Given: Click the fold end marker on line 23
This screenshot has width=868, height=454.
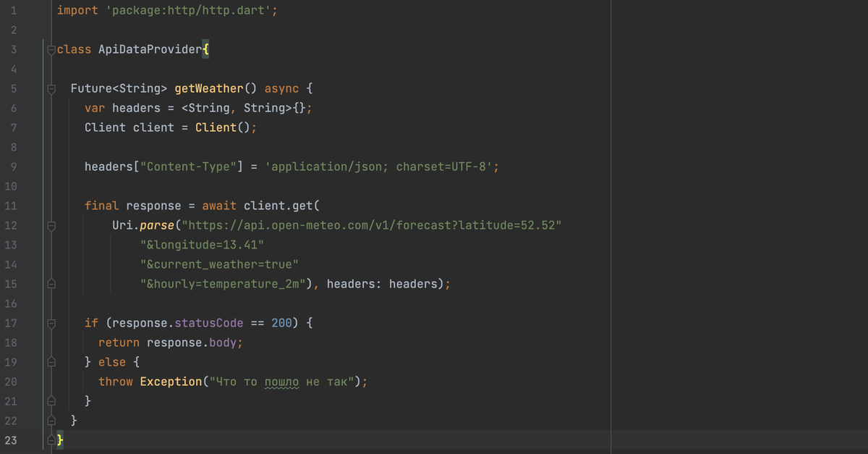Looking at the screenshot, I should tap(51, 440).
